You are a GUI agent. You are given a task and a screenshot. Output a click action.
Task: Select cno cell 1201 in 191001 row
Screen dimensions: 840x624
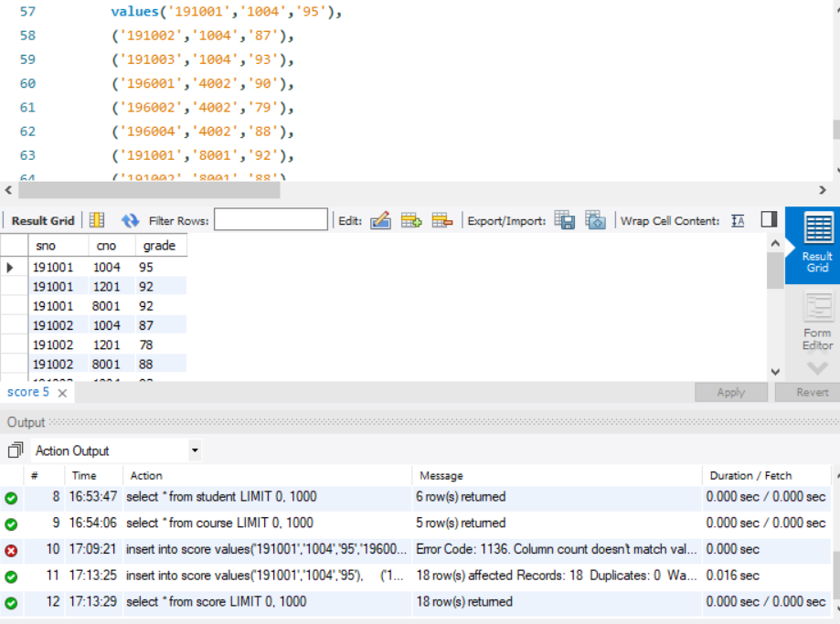pos(112,287)
